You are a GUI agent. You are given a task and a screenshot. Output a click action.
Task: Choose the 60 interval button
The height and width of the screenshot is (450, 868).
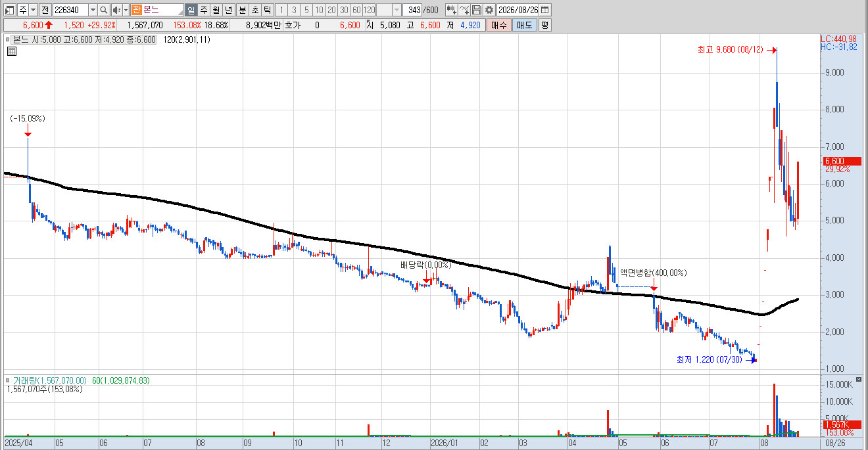356,10
